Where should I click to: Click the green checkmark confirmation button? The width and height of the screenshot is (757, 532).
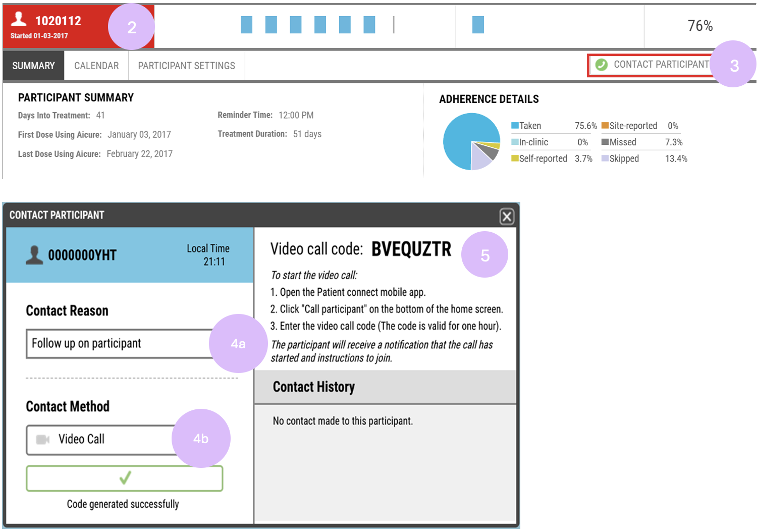pyautogui.click(x=125, y=478)
